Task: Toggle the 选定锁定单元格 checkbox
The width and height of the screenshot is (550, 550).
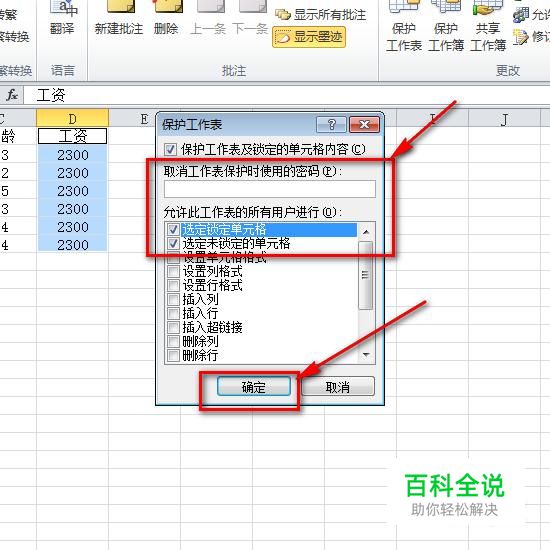Action: pos(173,229)
